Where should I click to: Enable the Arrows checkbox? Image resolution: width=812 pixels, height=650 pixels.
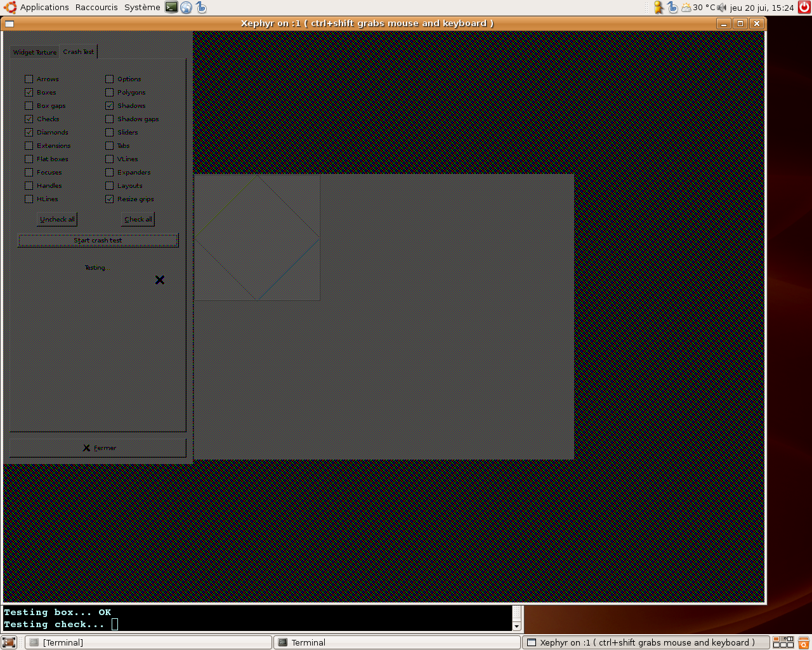tap(29, 79)
